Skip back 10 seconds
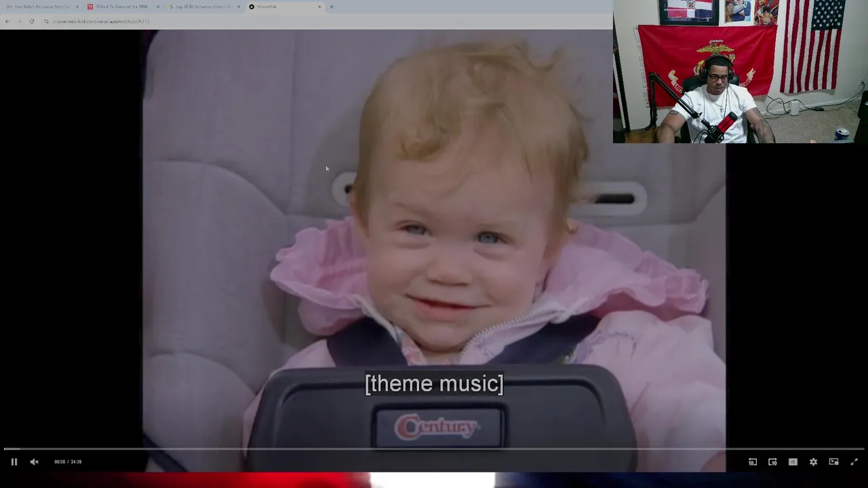The image size is (868, 488). (753, 462)
